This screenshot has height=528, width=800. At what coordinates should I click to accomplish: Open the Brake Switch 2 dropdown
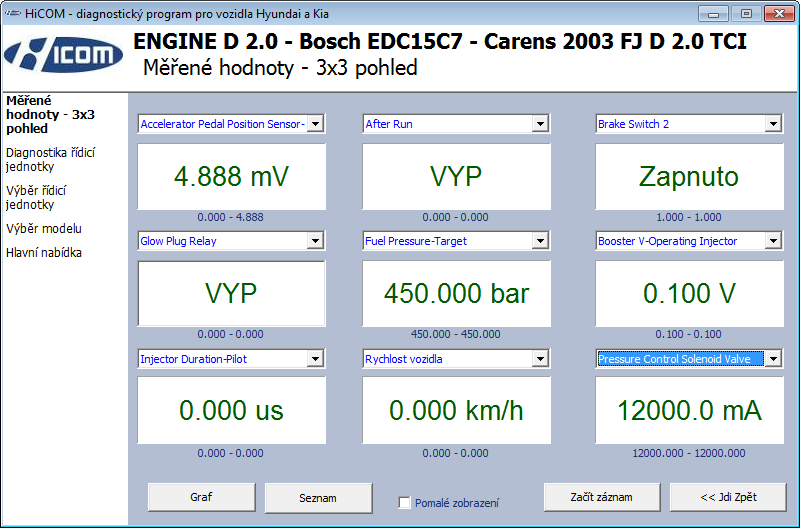coord(773,124)
